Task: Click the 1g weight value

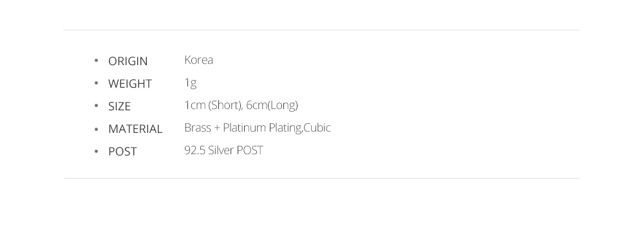Action: [x=190, y=83]
